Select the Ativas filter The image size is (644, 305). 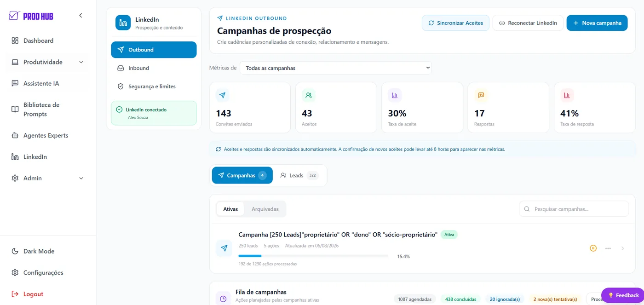point(230,209)
